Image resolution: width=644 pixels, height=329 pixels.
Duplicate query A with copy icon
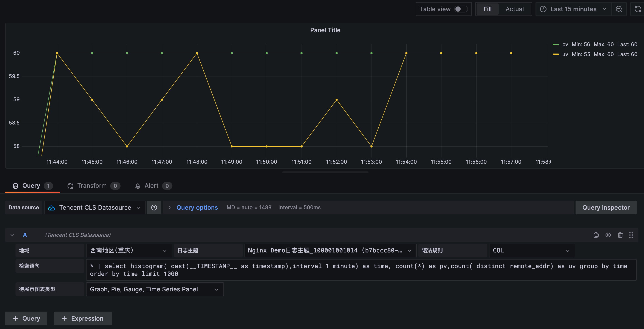596,235
